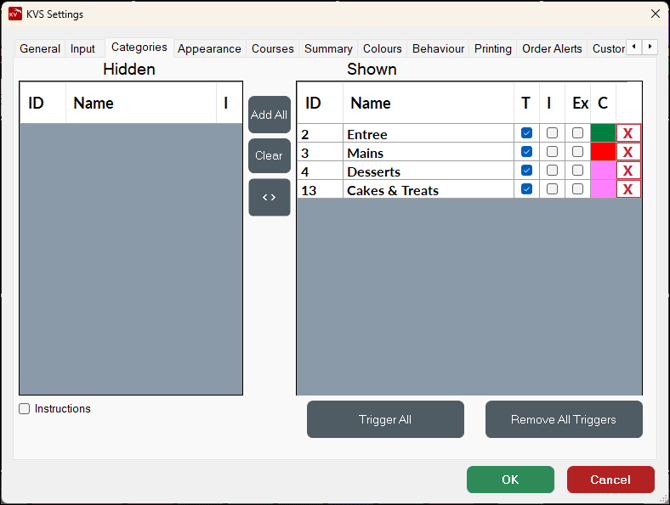The height and width of the screenshot is (505, 670).
Task: Tick the I checkbox for Desserts
Action: 552,170
